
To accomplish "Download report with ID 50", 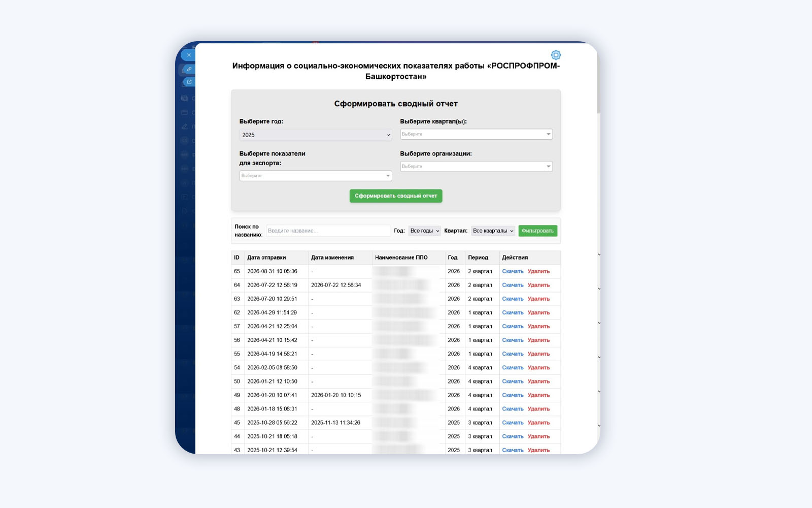I will click(x=513, y=381).
